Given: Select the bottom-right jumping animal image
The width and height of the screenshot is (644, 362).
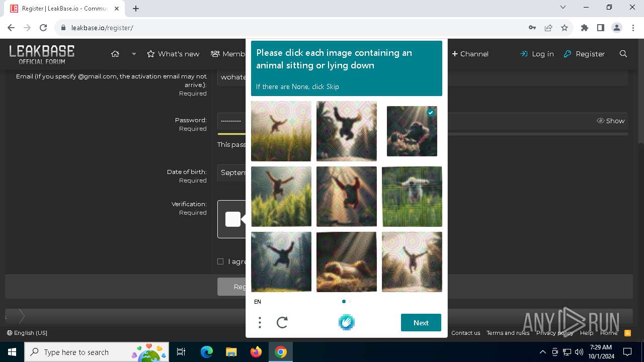Looking at the screenshot, I should tap(412, 262).
